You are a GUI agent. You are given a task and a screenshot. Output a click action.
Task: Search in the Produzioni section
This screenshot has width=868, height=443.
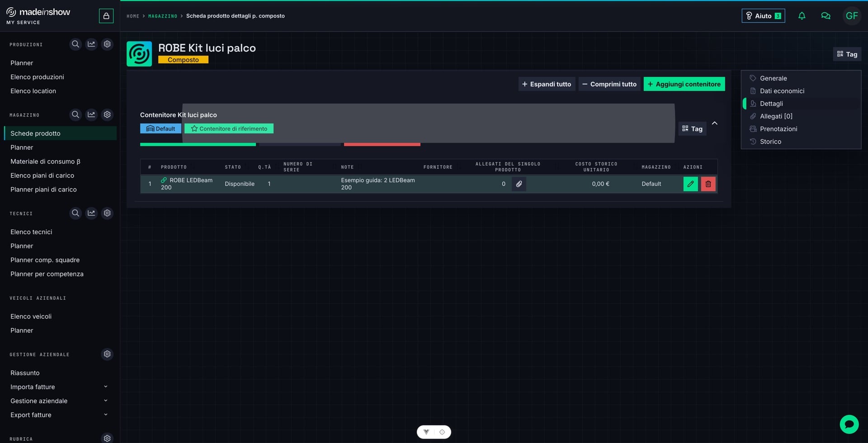point(75,44)
